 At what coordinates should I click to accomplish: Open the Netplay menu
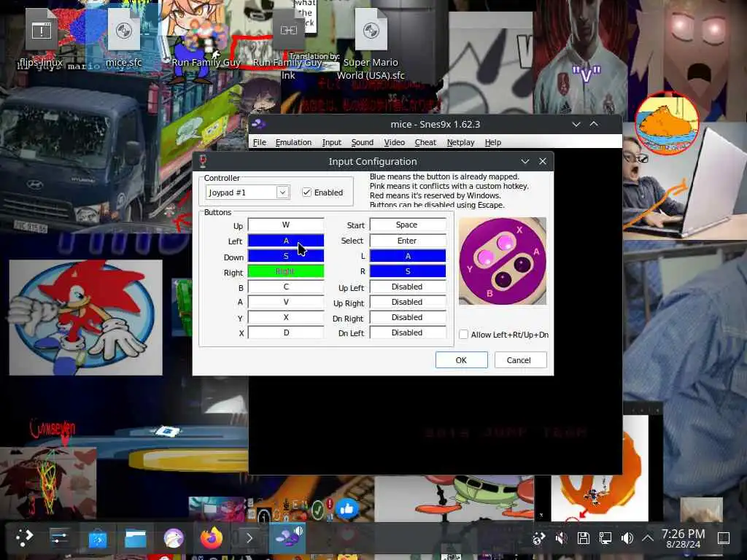[x=461, y=142]
